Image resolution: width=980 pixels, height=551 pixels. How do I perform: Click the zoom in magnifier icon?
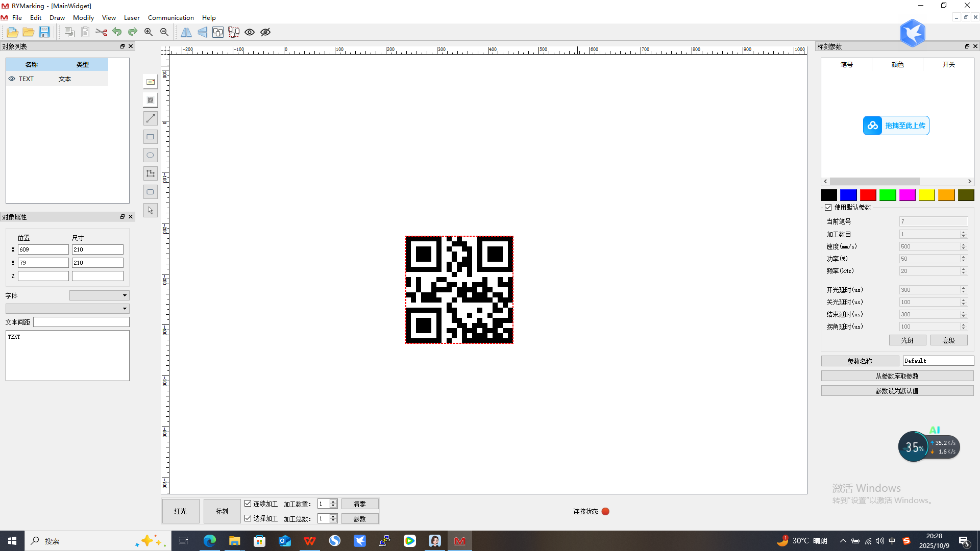(x=149, y=32)
